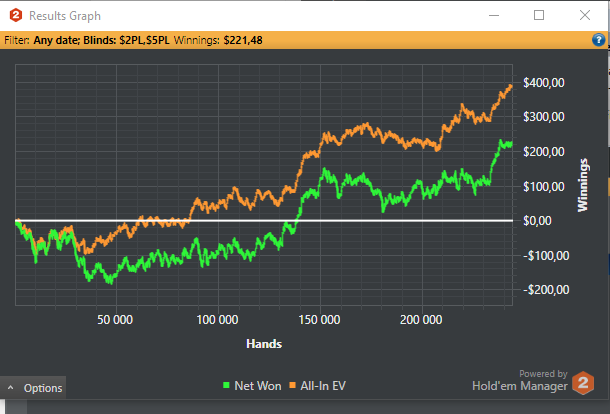Close the Results Graph window
The width and height of the screenshot is (610, 414).
click(585, 16)
